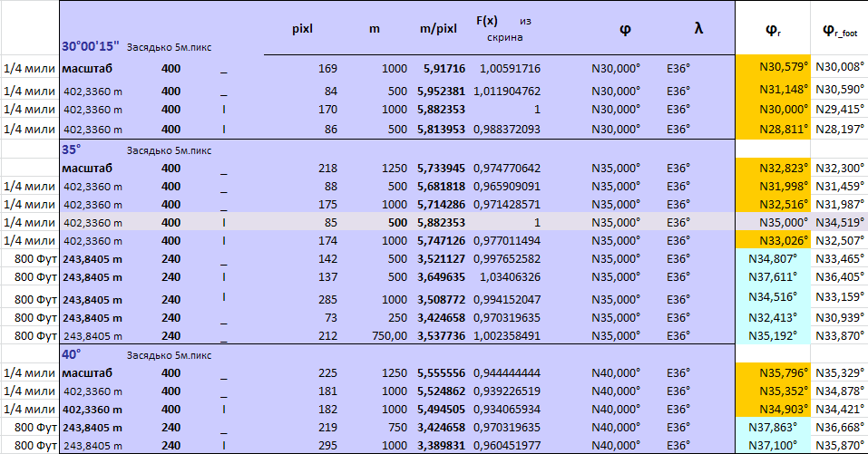Select the cell with value 0,944444444
Image resolution: width=868 pixels, height=454 pixels.
510,372
